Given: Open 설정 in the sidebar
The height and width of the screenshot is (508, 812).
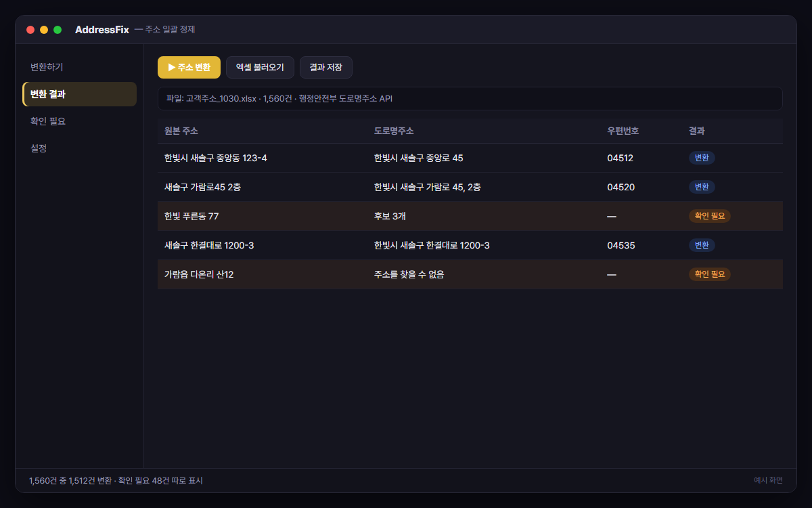Looking at the screenshot, I should pos(79,148).
